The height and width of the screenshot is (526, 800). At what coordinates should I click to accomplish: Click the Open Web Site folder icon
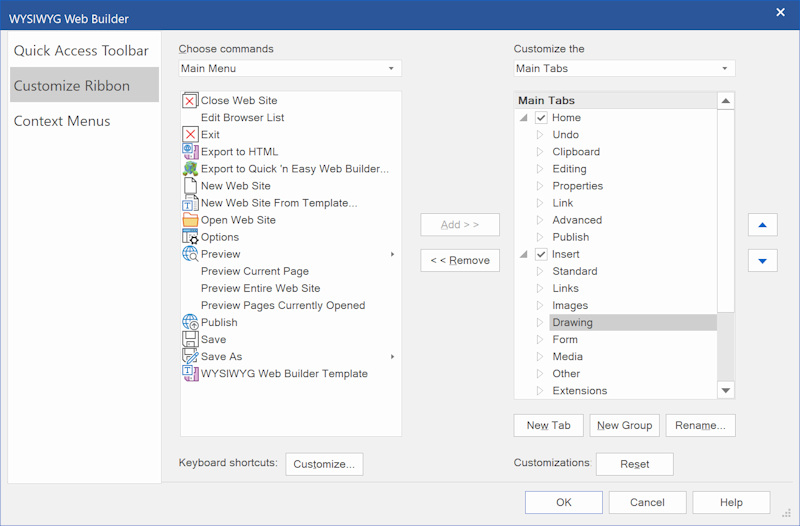(190, 220)
